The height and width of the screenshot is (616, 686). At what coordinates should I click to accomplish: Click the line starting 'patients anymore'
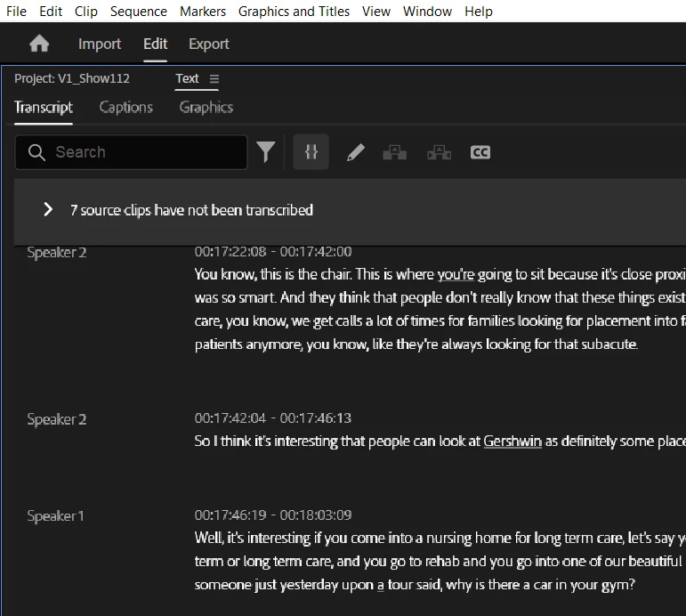[416, 344]
